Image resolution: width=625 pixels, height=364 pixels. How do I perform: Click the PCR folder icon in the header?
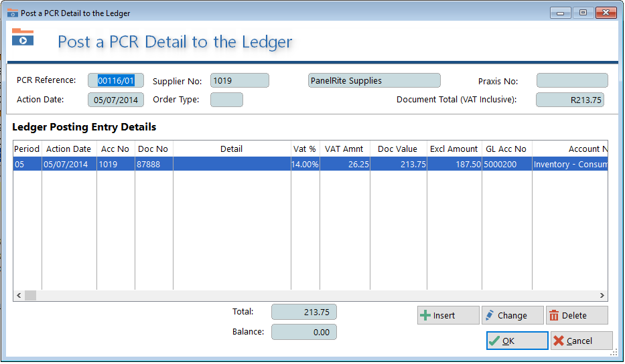[23, 37]
